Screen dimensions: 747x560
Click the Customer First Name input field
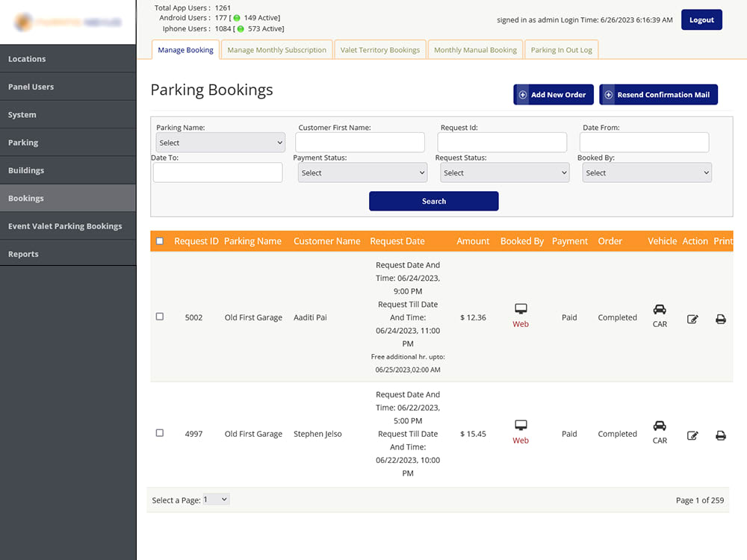[x=359, y=142]
